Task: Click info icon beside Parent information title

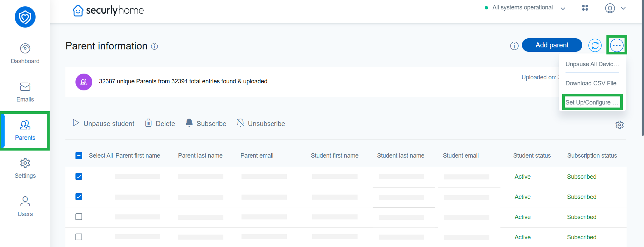Action: (x=154, y=46)
